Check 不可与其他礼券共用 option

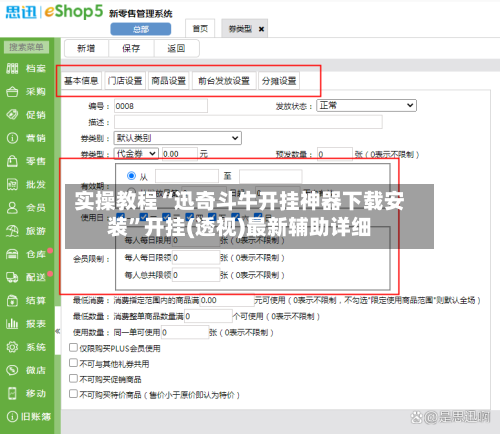(x=73, y=363)
